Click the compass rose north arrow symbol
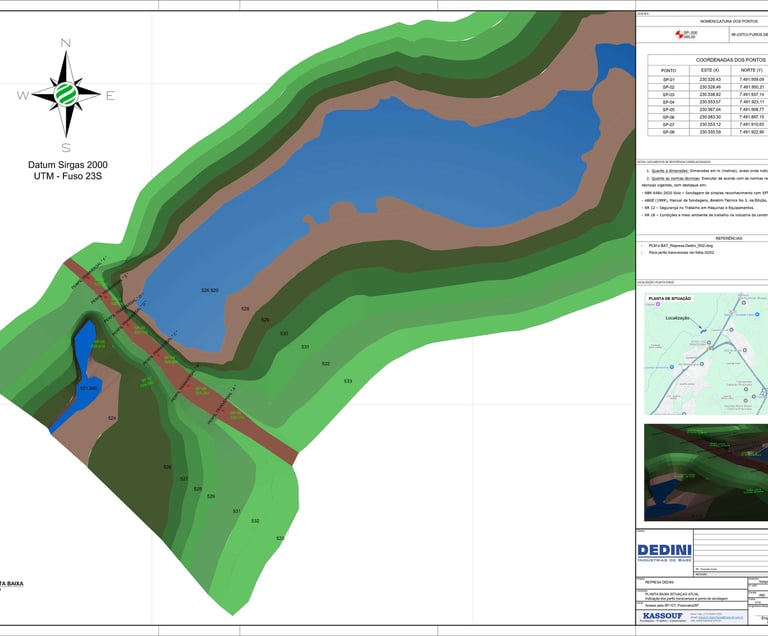The height and width of the screenshot is (636, 768). pos(66,95)
